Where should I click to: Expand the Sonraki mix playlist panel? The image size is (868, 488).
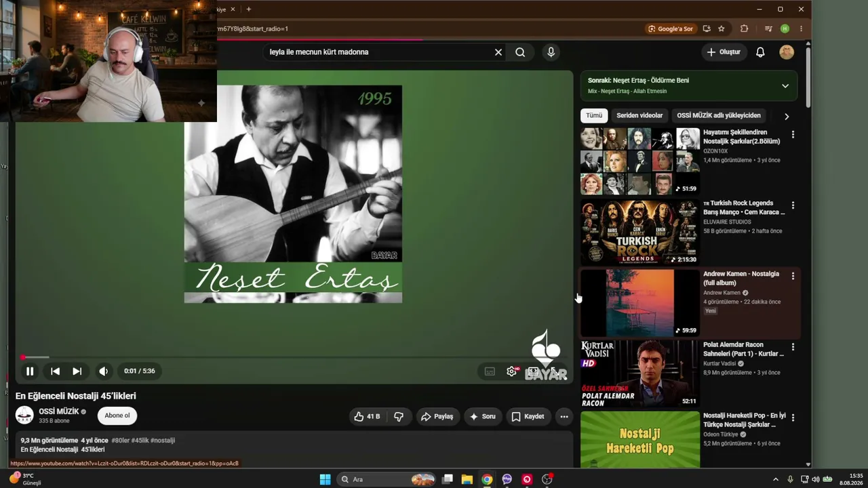pos(785,86)
